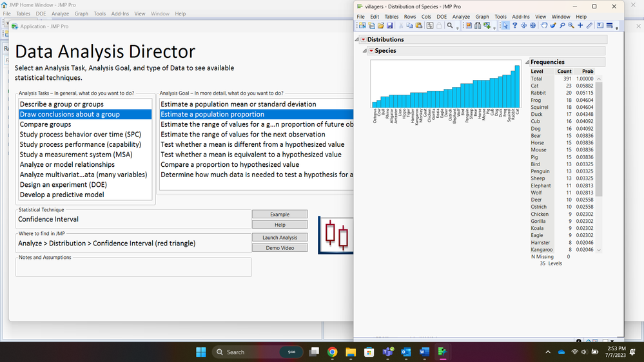
Task: Click the Cut scissors icon
Action: tap(401, 26)
